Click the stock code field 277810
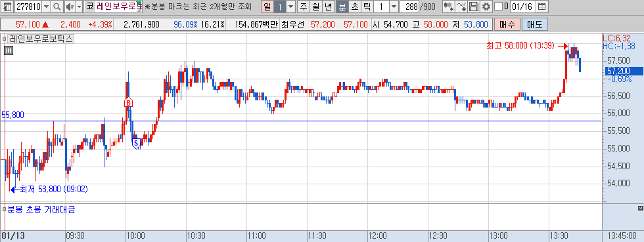The height and width of the screenshot is (242, 644). click(28, 7)
